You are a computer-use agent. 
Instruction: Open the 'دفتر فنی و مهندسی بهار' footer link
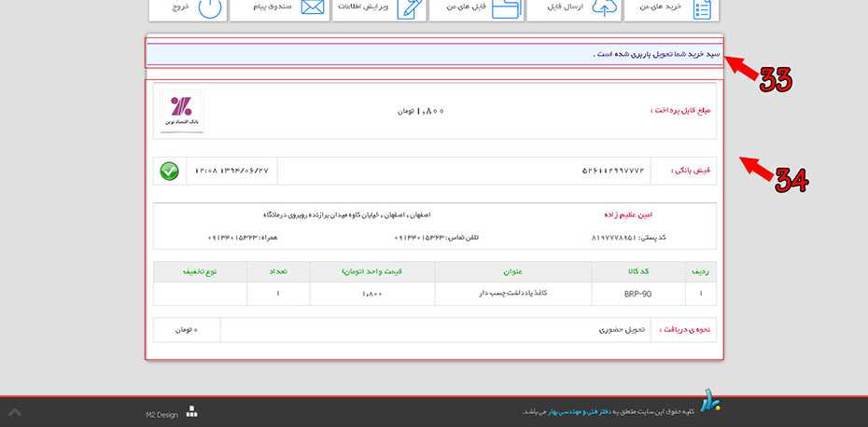pos(578,411)
